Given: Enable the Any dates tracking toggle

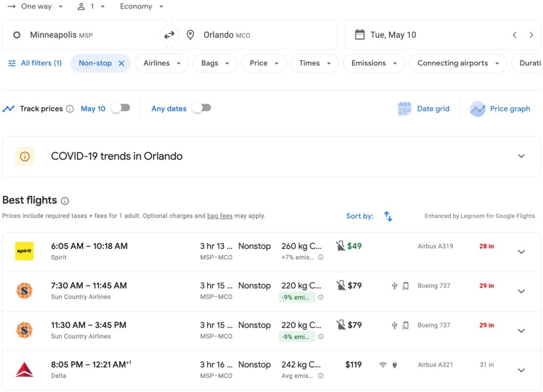Looking at the screenshot, I should 202,107.
